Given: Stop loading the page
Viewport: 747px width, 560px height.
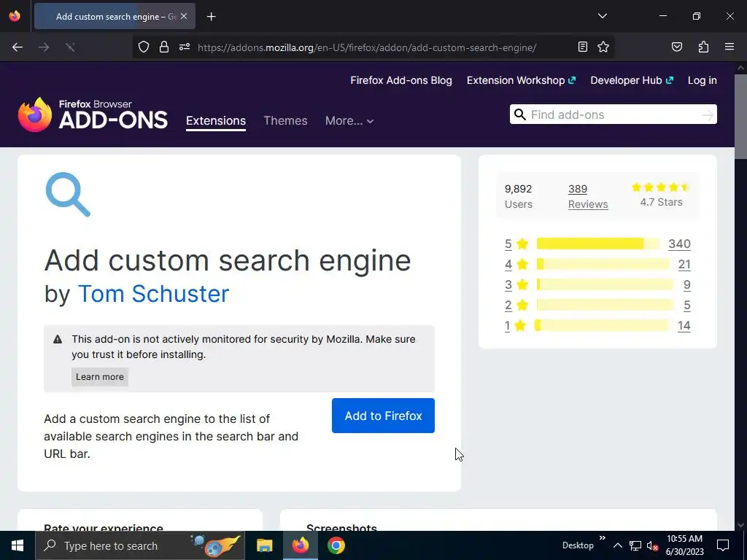Looking at the screenshot, I should [x=70, y=47].
